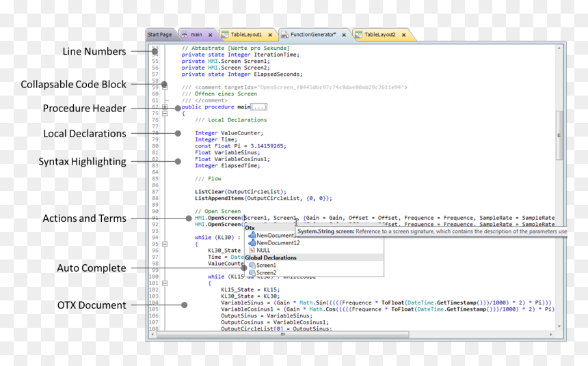Viewport: 588px width, 366px height.
Task: Click the TableLayout1 tab's layout icon
Action: [225, 34]
